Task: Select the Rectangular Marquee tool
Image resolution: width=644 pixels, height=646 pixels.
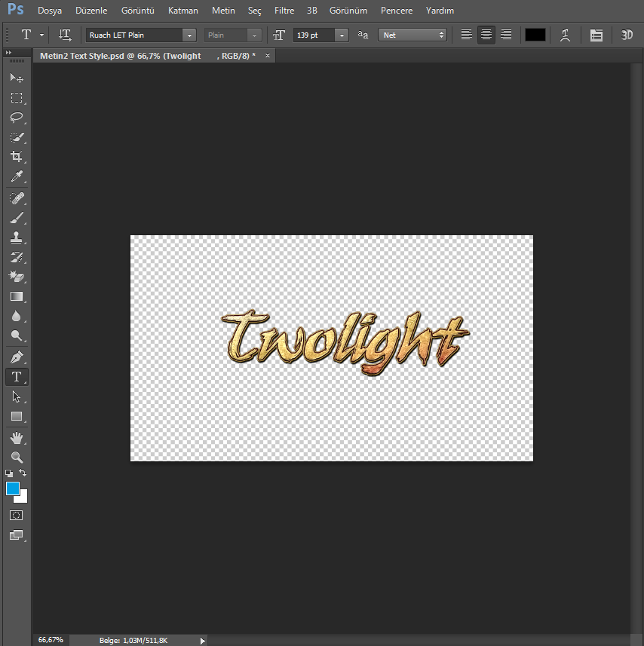Action: coord(17,98)
